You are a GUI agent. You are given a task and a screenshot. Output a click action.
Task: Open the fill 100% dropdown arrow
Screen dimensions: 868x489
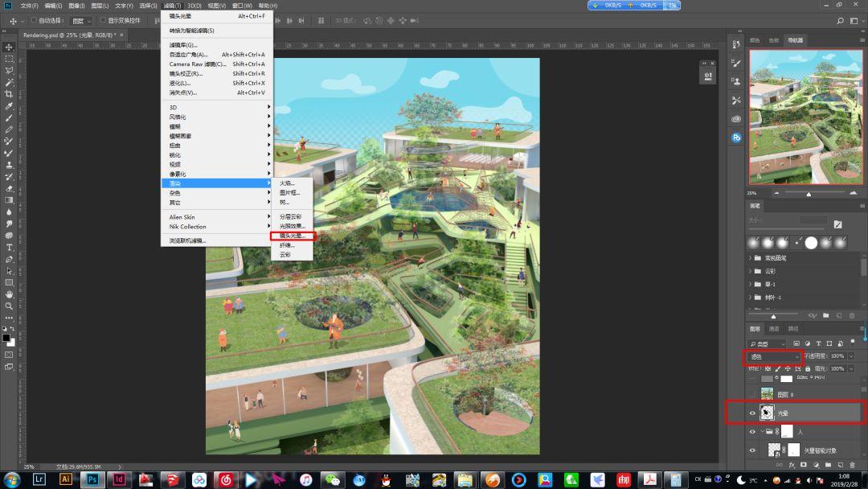(x=851, y=369)
